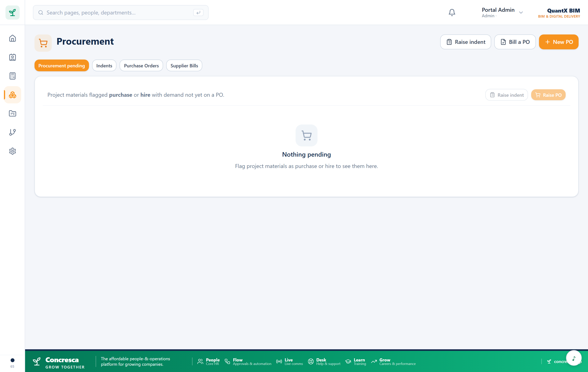Viewport: 588px width, 372px height.
Task: Open the folder chart sidebar icon
Action: (13, 113)
